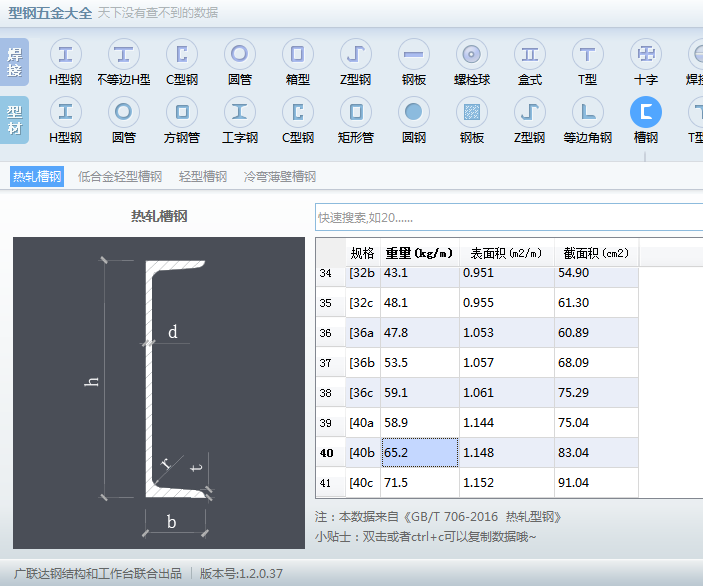Select welded C型钢 icon in 焊接 row
The image size is (703, 586).
[182, 54]
